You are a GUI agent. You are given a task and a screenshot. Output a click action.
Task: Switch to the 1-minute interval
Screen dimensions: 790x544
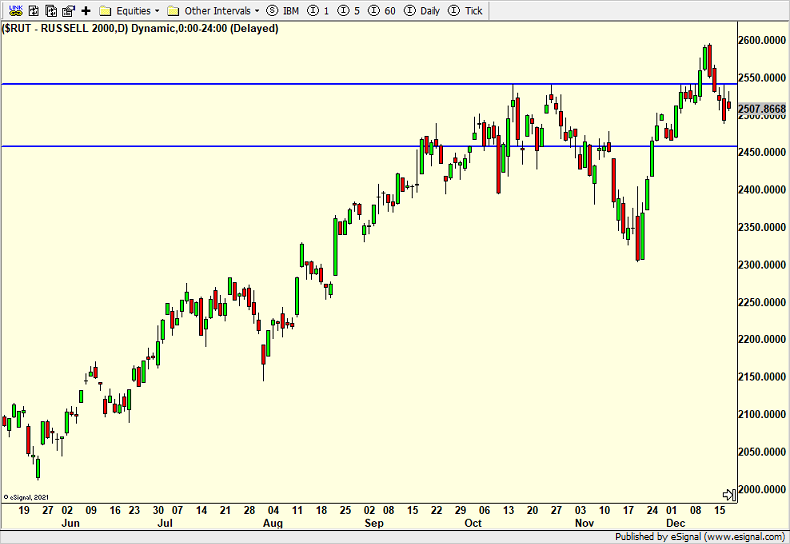pyautogui.click(x=320, y=11)
